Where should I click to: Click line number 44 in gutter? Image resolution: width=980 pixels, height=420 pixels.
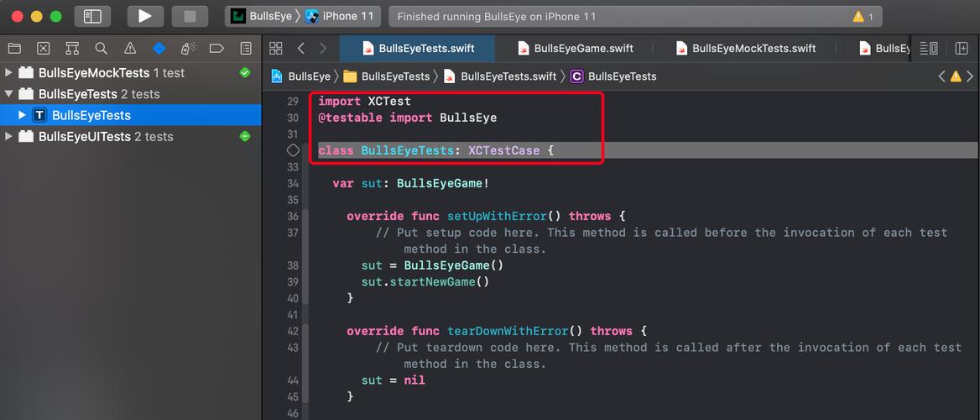pos(293,380)
